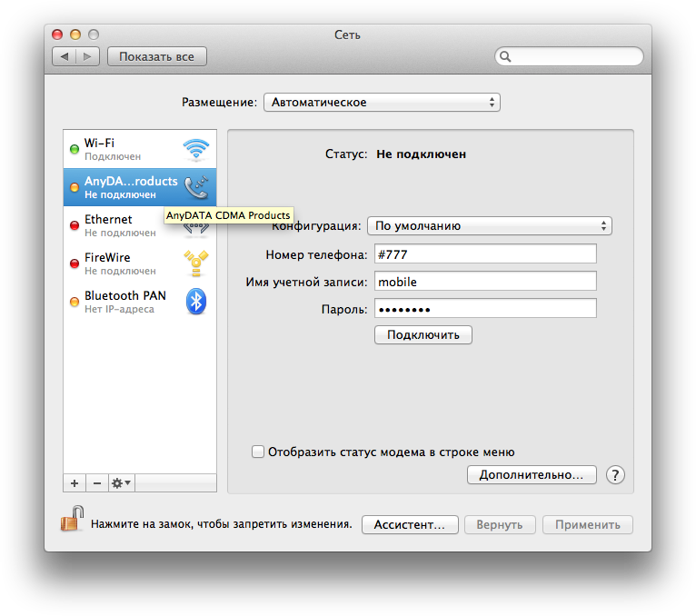696x616 pixels.
Task: Click the red FireWire status dot
Action: [x=75, y=263]
